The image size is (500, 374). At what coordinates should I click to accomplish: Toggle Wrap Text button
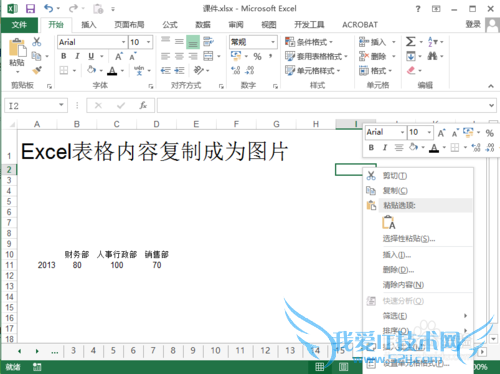(x=208, y=42)
